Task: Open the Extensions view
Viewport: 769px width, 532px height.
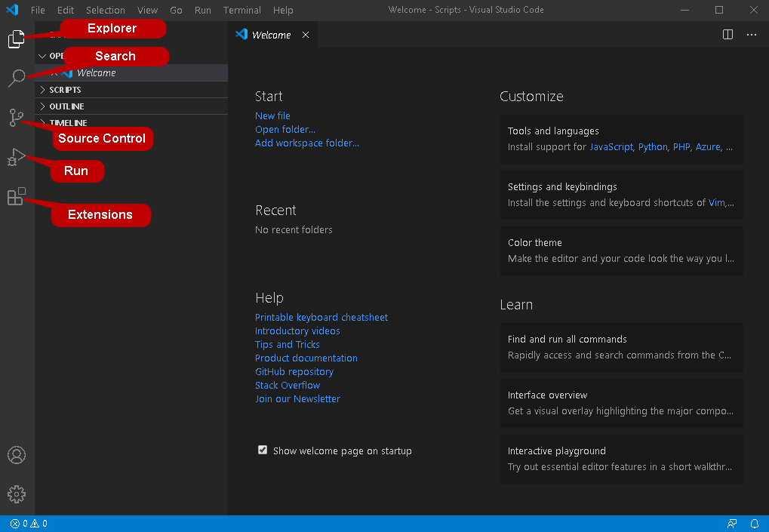Action: [16, 196]
